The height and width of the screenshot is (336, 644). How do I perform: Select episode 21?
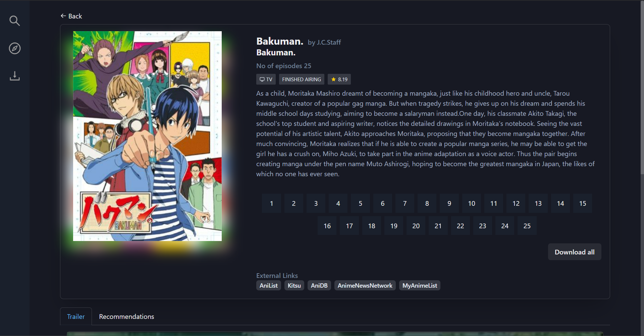[438, 226]
